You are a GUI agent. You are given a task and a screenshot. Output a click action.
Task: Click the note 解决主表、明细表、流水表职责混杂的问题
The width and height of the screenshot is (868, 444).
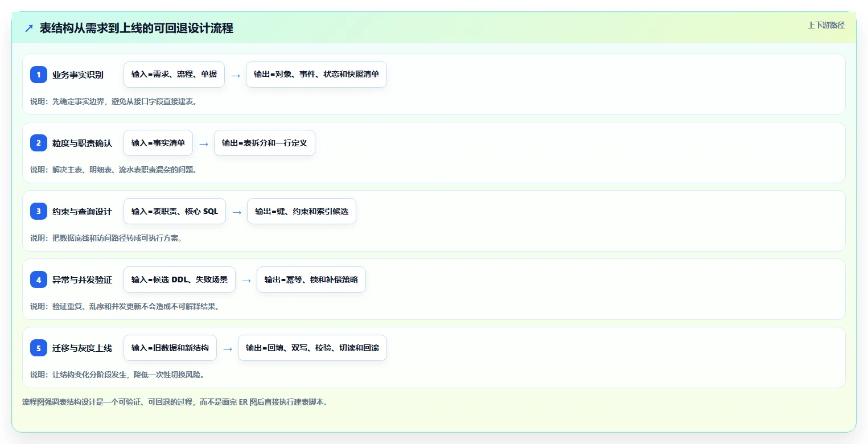point(125,170)
